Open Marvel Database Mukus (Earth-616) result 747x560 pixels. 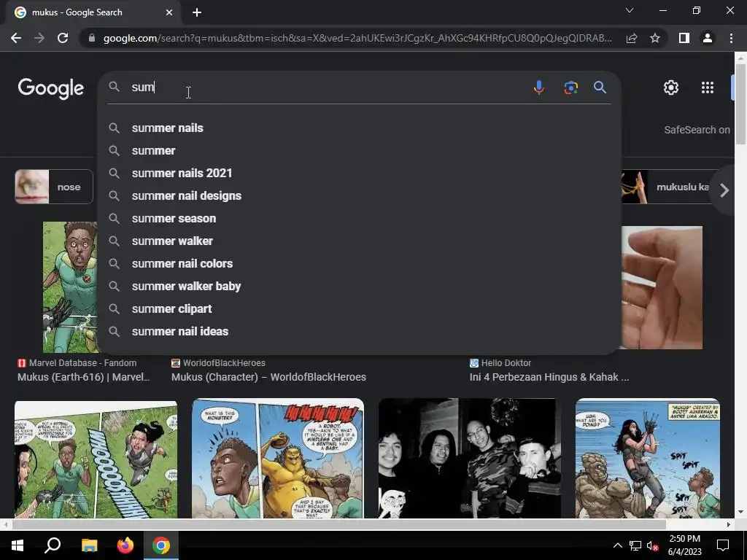83,377
